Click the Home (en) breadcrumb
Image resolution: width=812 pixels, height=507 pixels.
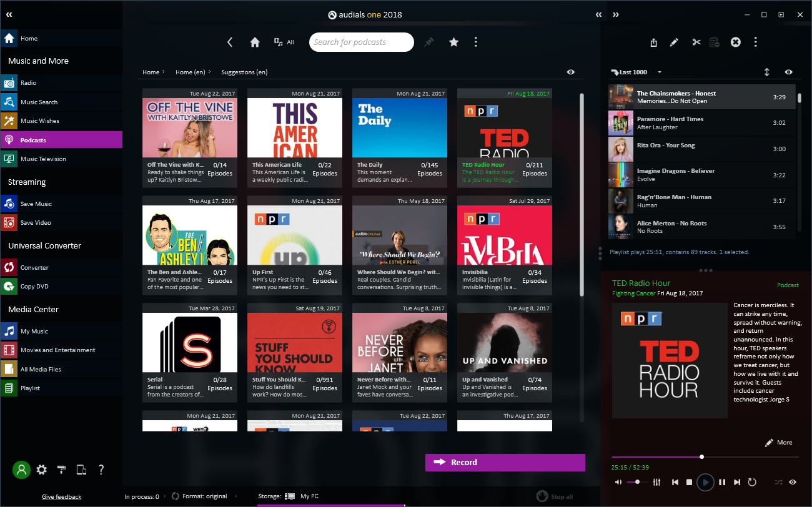[x=191, y=72]
